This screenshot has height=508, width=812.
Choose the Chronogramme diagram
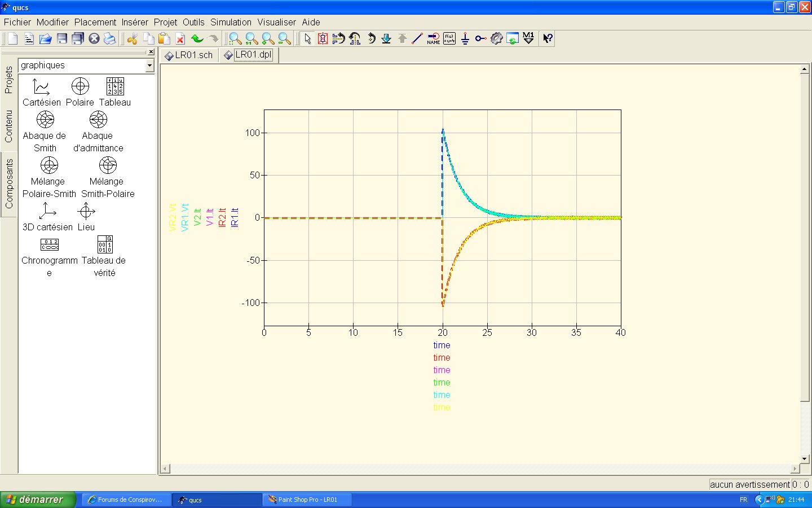click(50, 257)
